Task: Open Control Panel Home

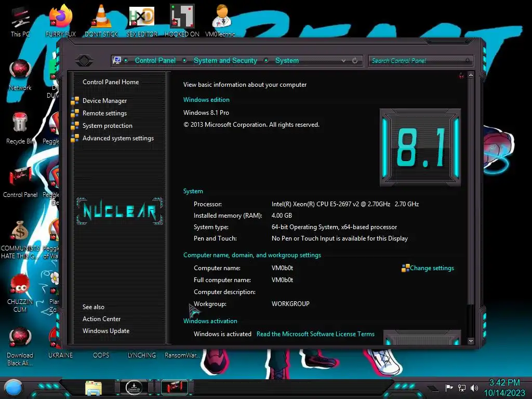Action: (x=111, y=82)
